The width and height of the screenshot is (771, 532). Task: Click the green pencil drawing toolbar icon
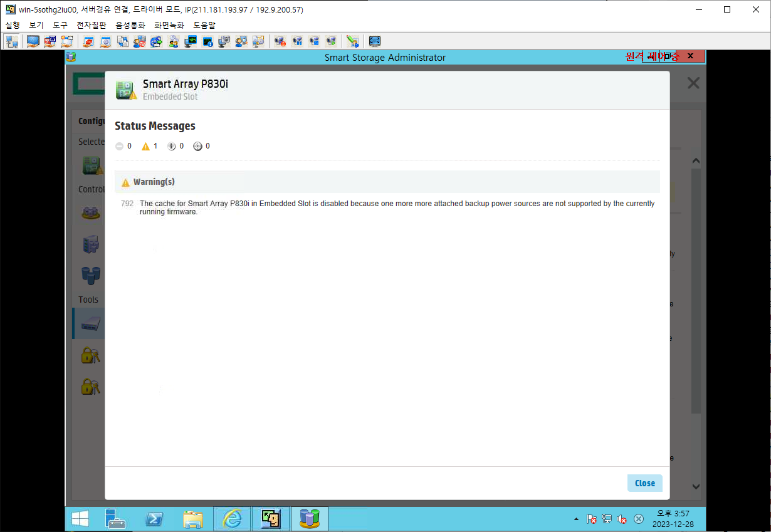click(x=353, y=41)
